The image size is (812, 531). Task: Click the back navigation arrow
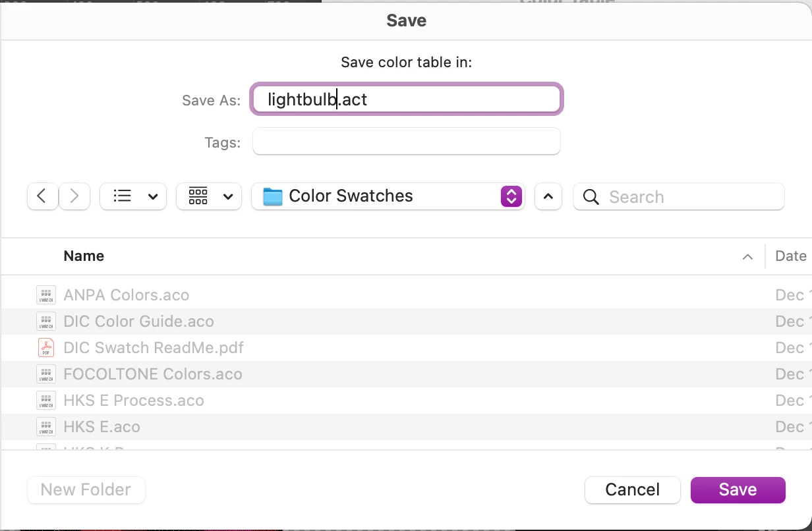pos(42,196)
